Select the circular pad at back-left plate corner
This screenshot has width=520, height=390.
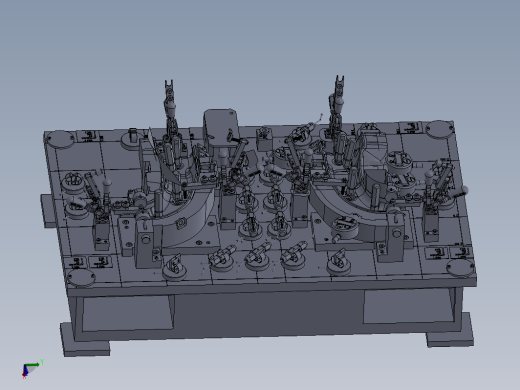pyautogui.click(x=61, y=140)
